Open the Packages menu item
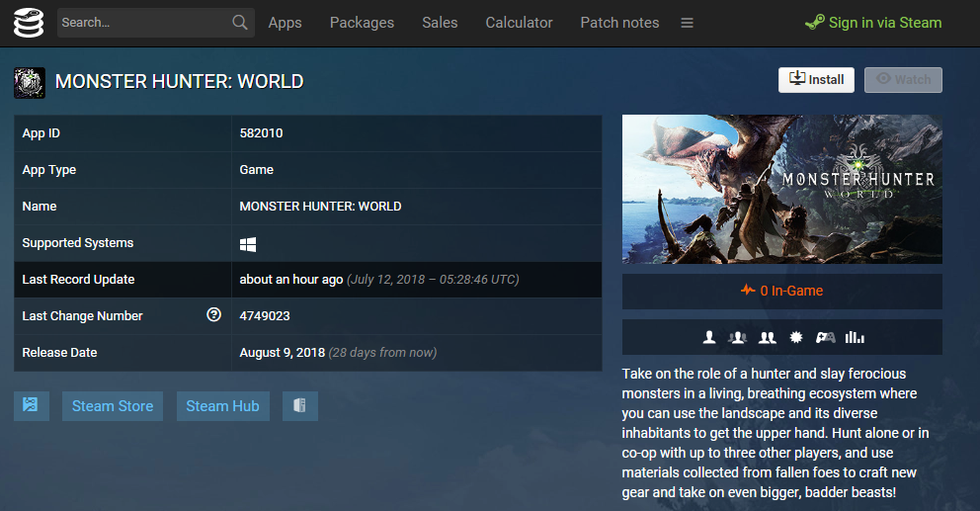The image size is (980, 511). click(x=362, y=23)
